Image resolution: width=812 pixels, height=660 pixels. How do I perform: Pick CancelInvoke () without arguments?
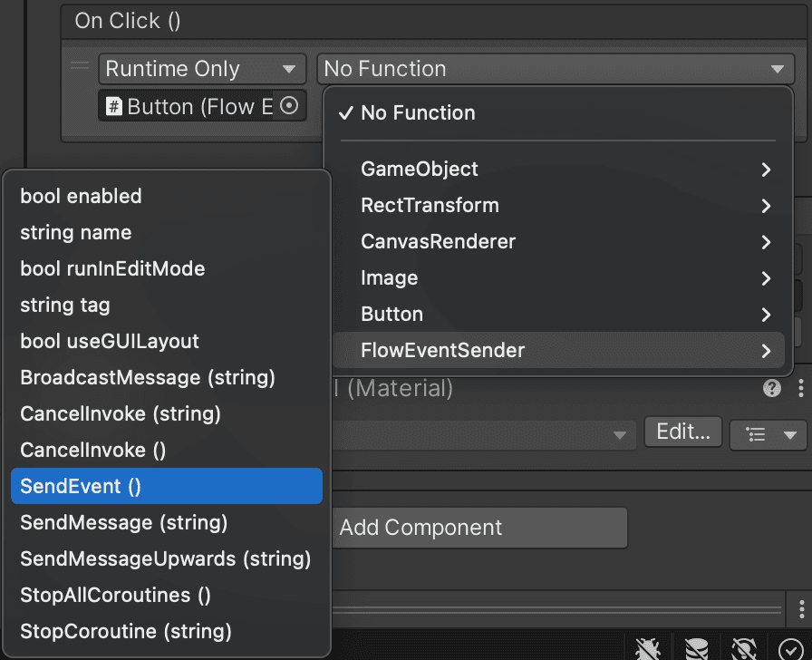tap(167, 451)
